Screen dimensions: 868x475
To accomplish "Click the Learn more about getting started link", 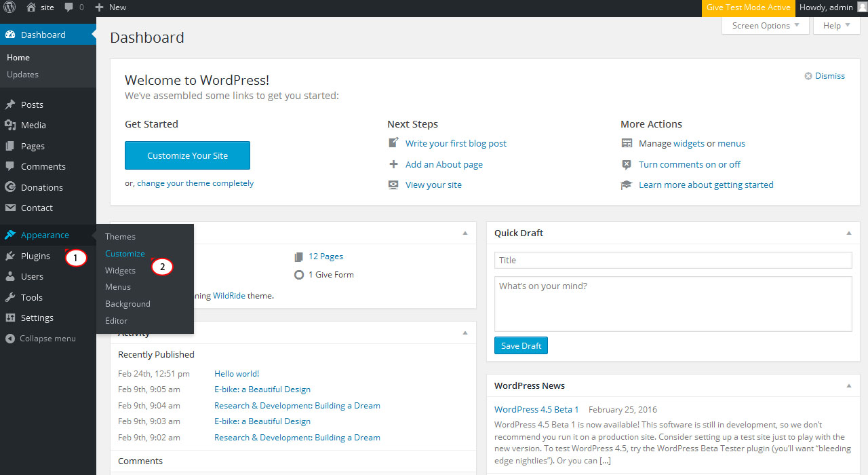I will pyautogui.click(x=706, y=185).
